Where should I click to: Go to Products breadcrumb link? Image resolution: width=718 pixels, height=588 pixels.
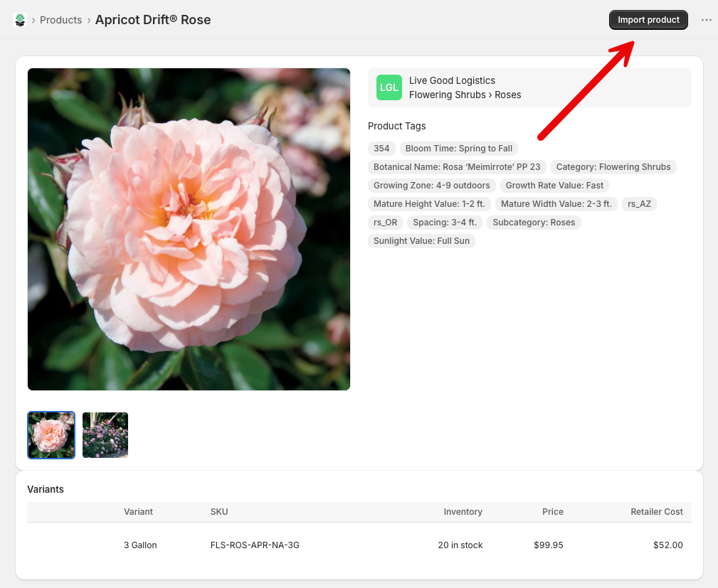pyautogui.click(x=61, y=20)
